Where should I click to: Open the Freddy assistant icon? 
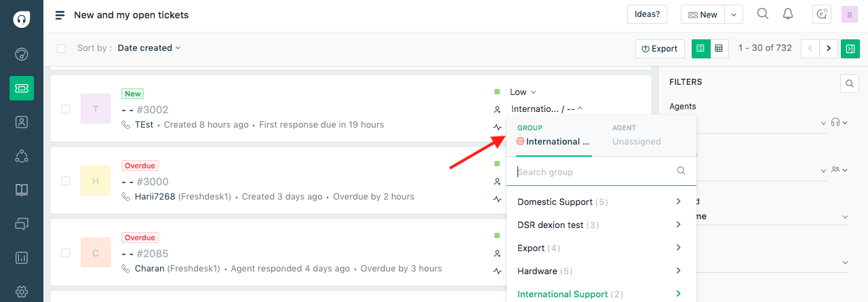pos(822,14)
